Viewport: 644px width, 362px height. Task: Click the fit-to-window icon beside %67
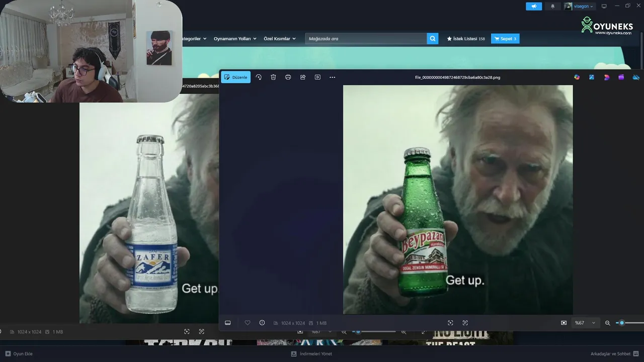point(563,323)
